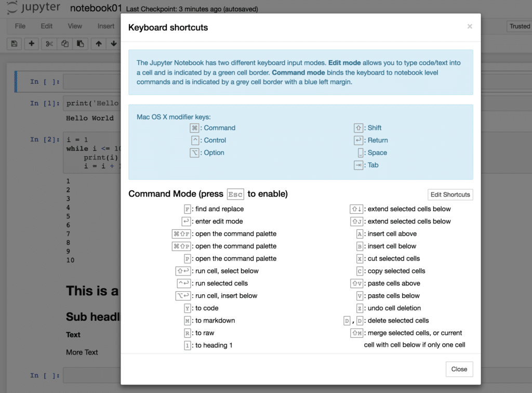
Task: Click the copy cells toolbar icon
Action: [x=65, y=44]
